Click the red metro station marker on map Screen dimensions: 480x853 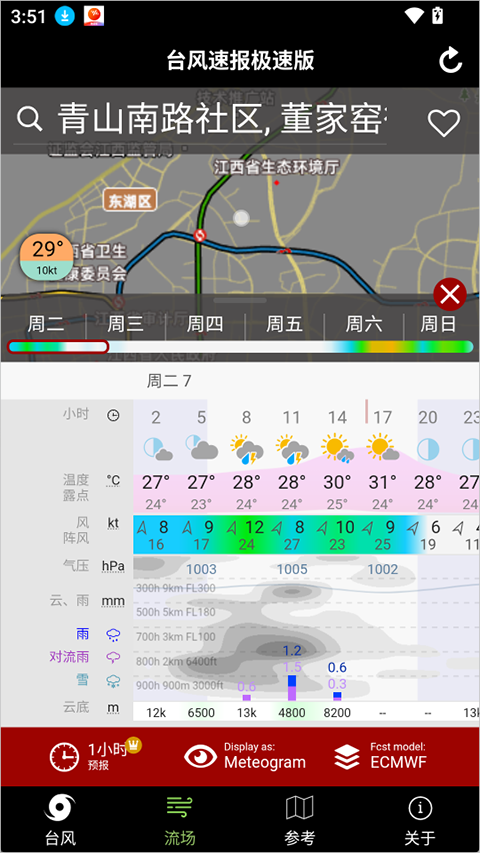200,235
